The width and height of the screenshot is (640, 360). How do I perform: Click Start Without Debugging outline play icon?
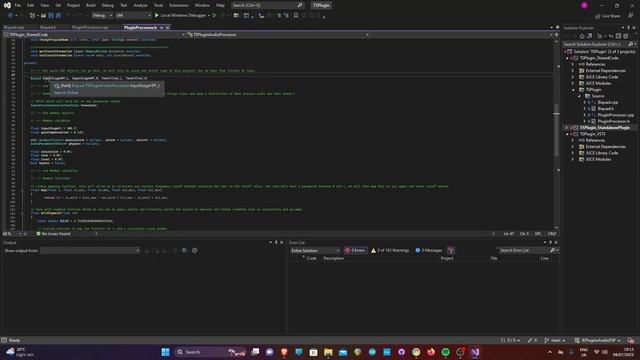pos(214,16)
